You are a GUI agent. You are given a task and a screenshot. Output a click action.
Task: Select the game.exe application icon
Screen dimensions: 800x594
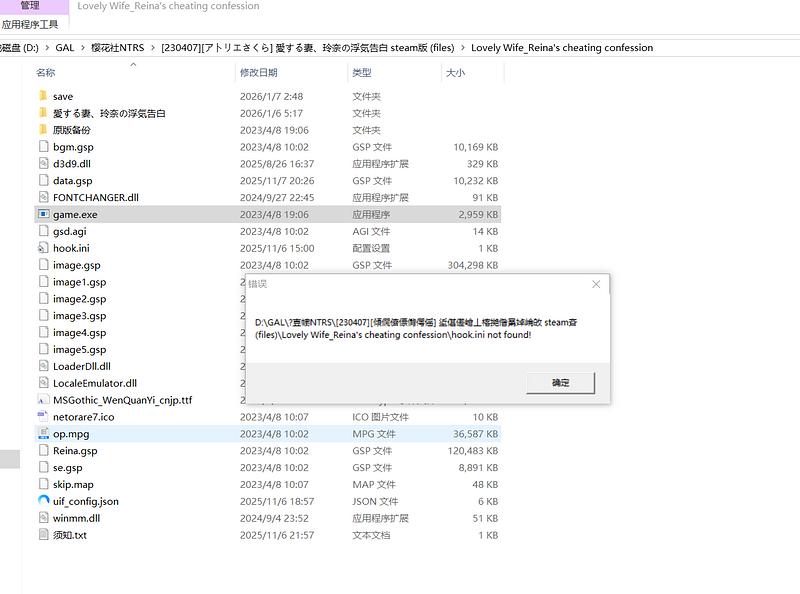click(43, 214)
